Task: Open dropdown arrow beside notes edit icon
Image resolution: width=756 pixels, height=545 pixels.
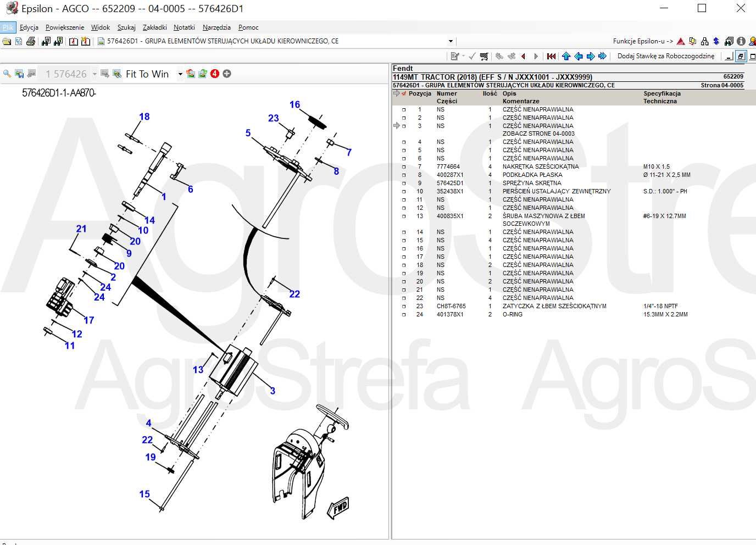Action: (x=463, y=56)
